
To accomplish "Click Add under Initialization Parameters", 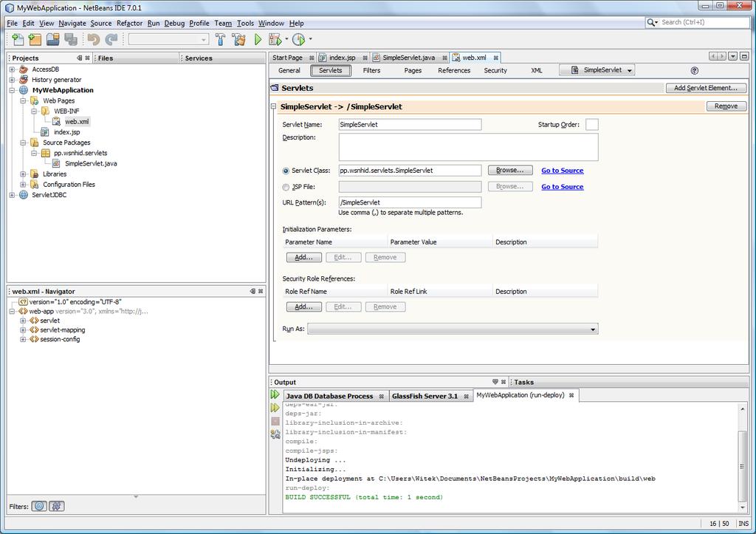I will coord(303,258).
